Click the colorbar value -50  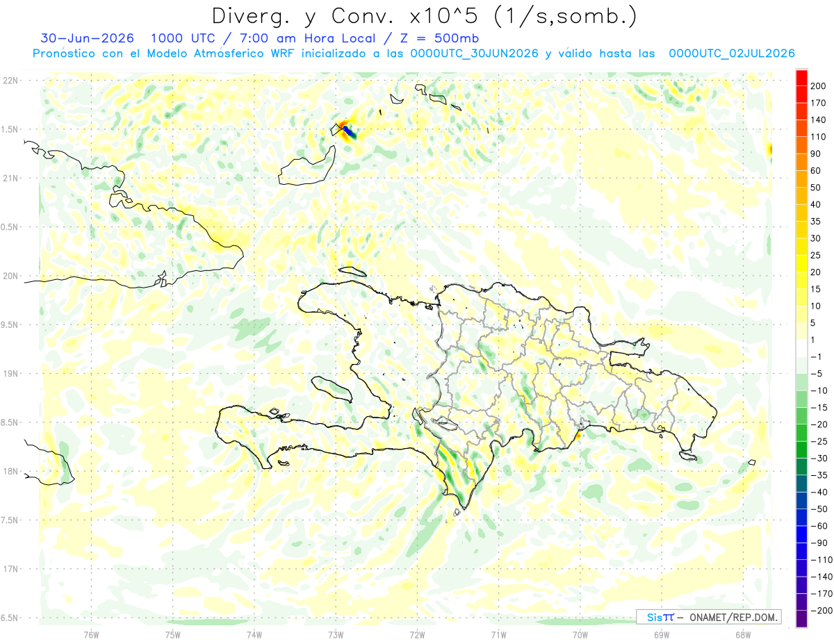coord(818,509)
